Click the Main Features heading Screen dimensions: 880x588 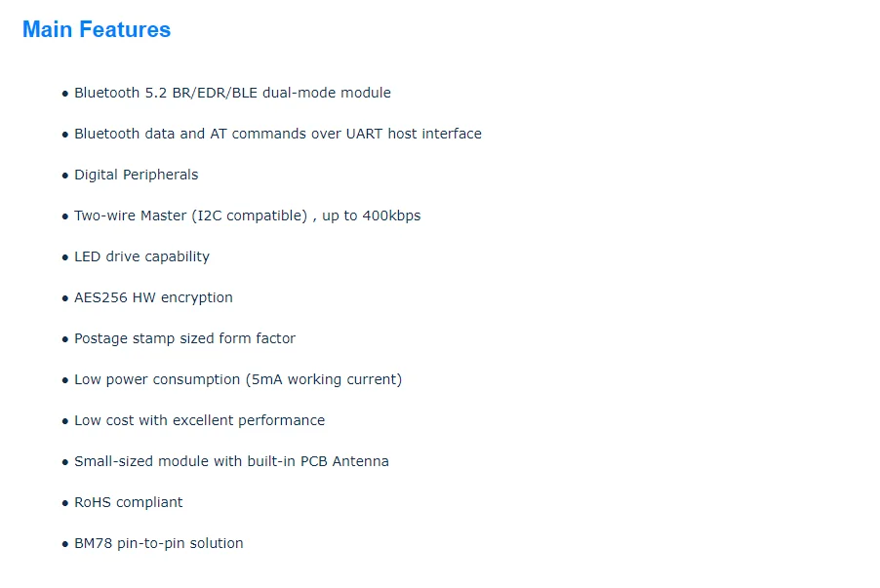97,30
